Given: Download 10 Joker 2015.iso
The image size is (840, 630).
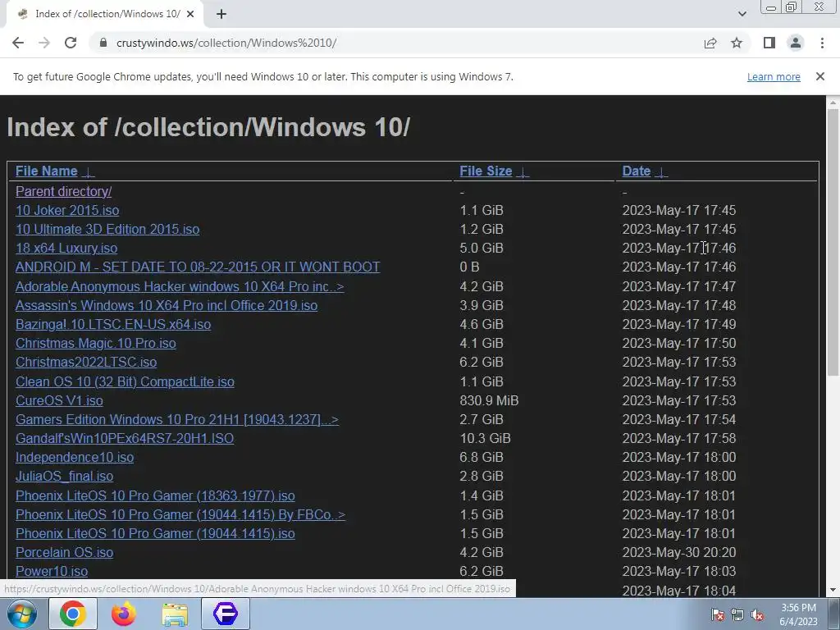Looking at the screenshot, I should (67, 210).
